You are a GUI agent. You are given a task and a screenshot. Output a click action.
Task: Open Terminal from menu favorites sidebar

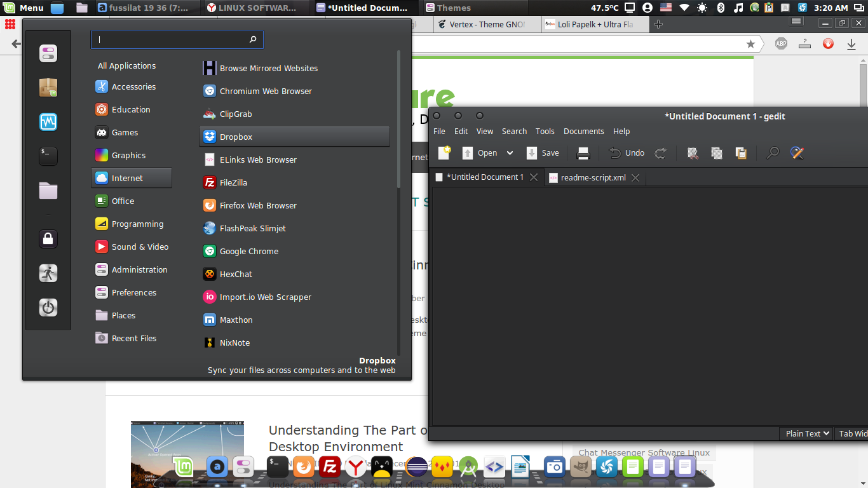point(48,156)
